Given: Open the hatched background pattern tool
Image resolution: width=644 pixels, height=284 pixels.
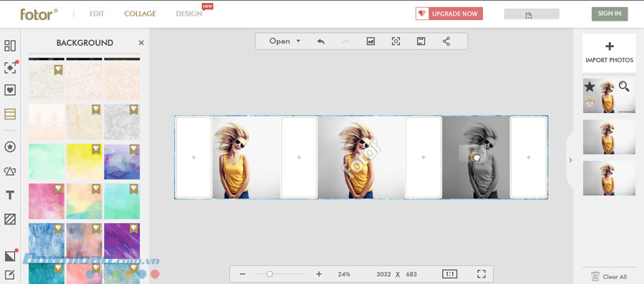Looking at the screenshot, I should tap(10, 219).
